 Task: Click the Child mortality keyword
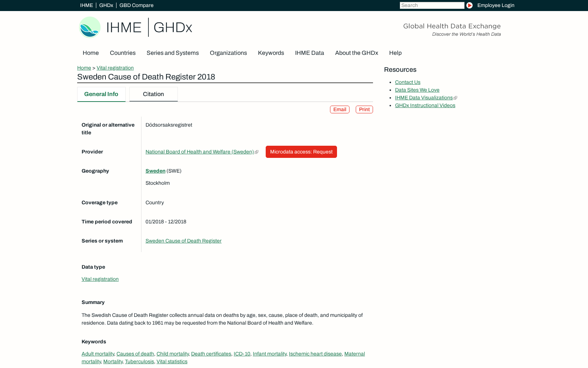173,354
